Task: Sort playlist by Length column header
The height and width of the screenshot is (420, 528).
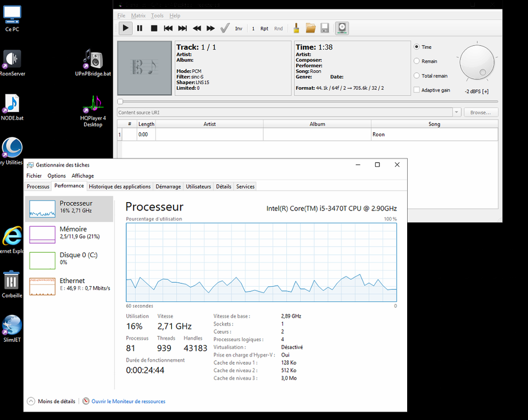Action: click(x=146, y=124)
